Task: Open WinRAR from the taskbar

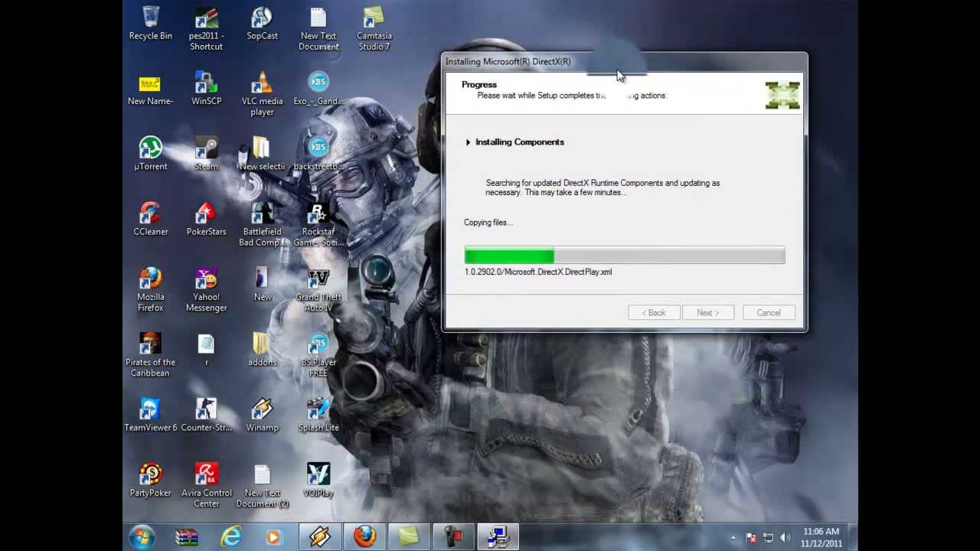Action: [186, 537]
